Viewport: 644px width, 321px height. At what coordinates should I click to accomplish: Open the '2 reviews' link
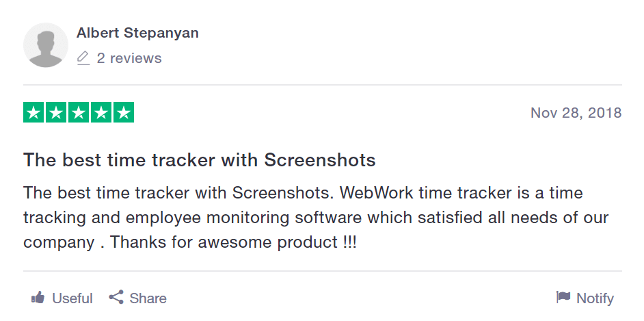click(129, 58)
